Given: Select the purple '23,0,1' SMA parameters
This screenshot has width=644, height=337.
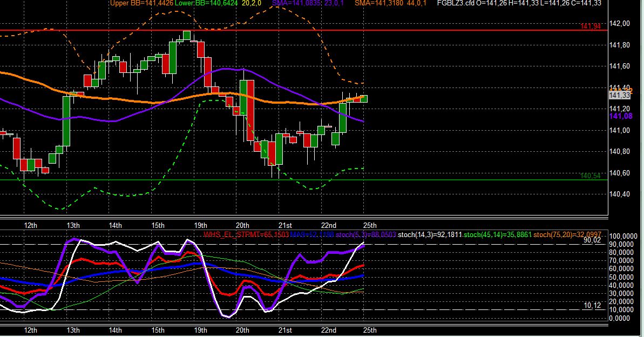Looking at the screenshot, I should point(334,3).
